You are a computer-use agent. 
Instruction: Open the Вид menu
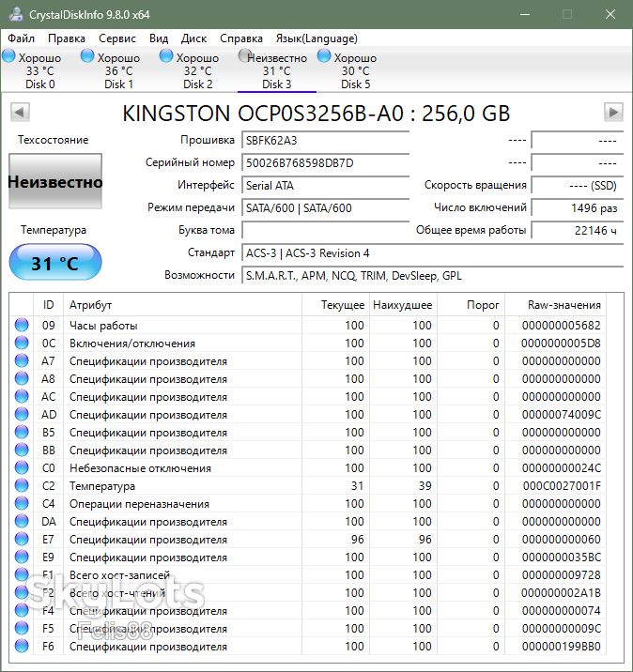tap(159, 38)
